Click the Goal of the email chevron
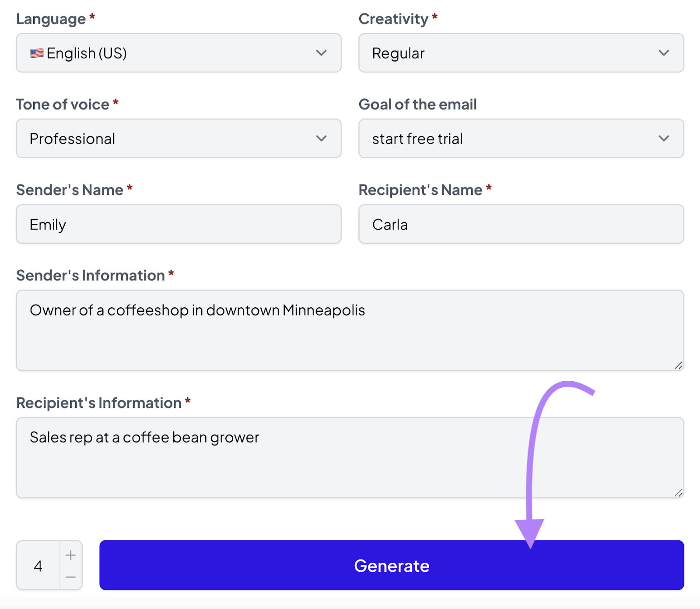 click(x=663, y=139)
